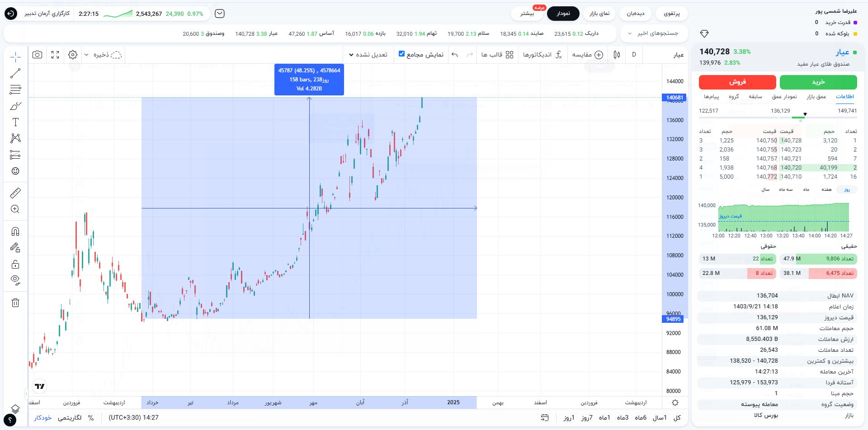The width and height of the screenshot is (868, 430).
Task: Switch to the 'پرتفوی' tab
Action: point(672,14)
